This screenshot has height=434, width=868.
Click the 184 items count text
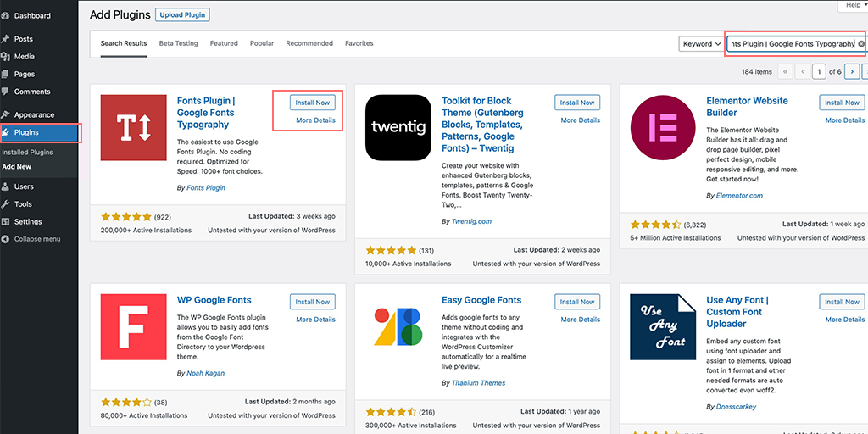[x=756, y=71]
